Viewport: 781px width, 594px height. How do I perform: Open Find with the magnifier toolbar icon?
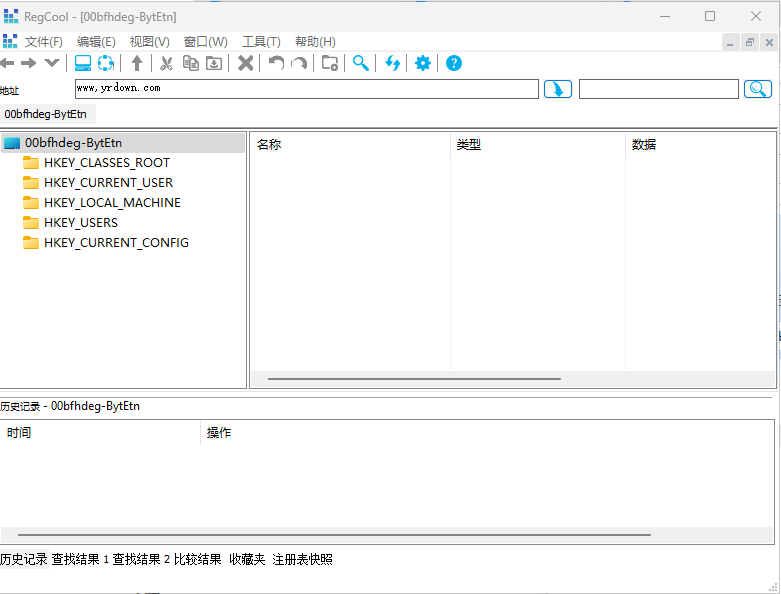pyautogui.click(x=361, y=63)
